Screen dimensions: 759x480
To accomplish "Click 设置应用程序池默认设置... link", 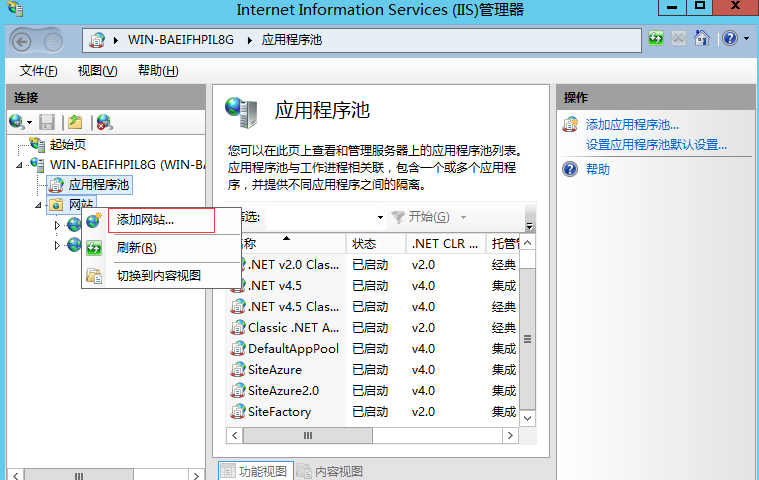I will pos(656,145).
